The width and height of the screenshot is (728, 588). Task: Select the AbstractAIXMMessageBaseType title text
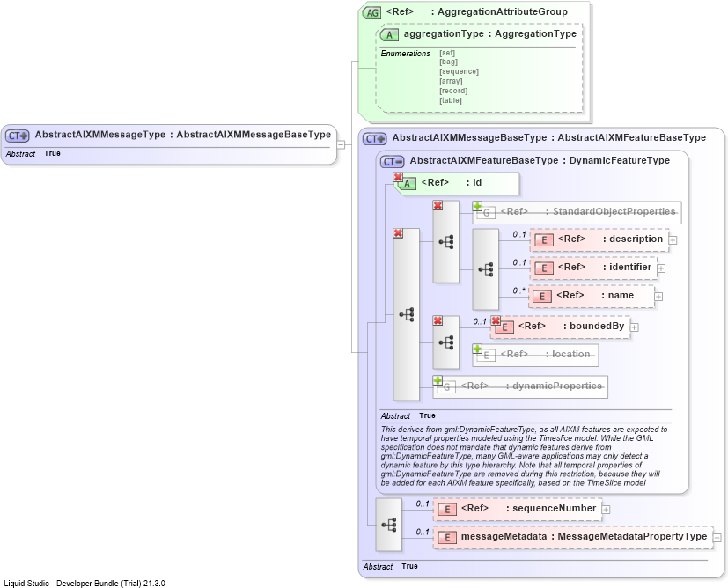(x=549, y=138)
